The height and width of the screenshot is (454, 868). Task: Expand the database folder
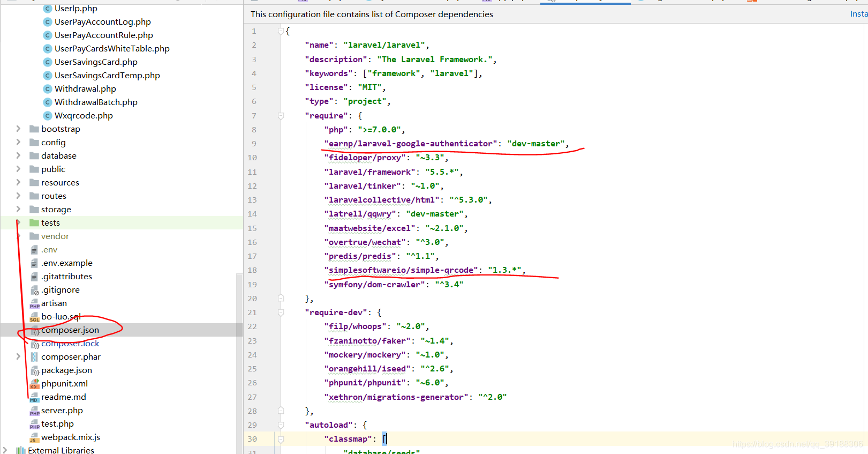point(18,155)
